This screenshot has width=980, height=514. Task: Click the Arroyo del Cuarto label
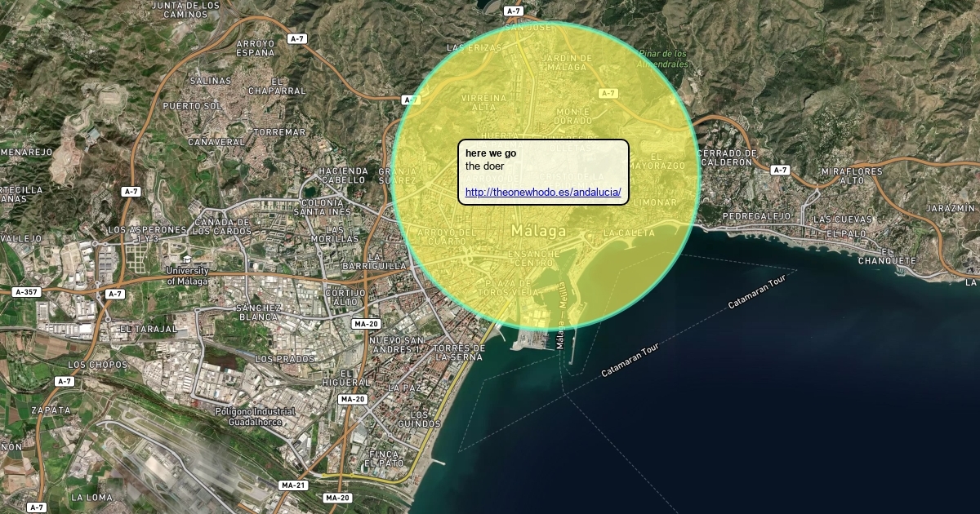(x=446, y=237)
